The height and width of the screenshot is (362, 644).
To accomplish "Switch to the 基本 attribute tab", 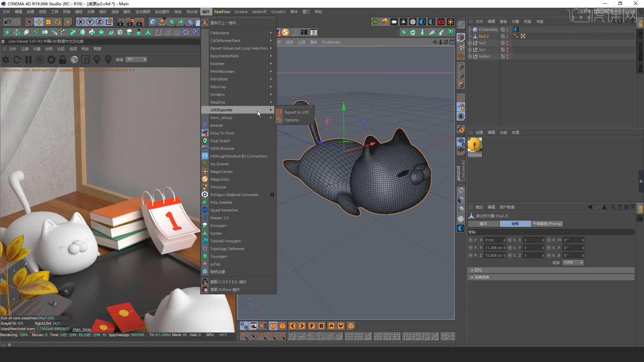I will [483, 224].
